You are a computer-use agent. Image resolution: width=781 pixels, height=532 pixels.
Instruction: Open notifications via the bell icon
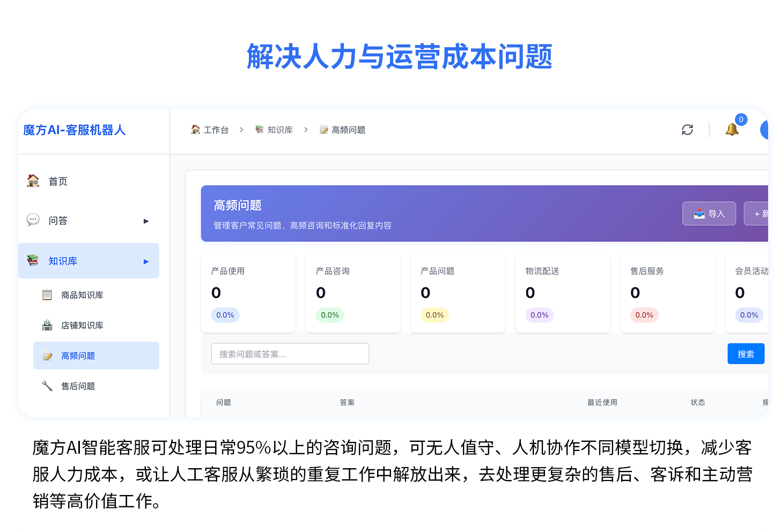point(732,129)
